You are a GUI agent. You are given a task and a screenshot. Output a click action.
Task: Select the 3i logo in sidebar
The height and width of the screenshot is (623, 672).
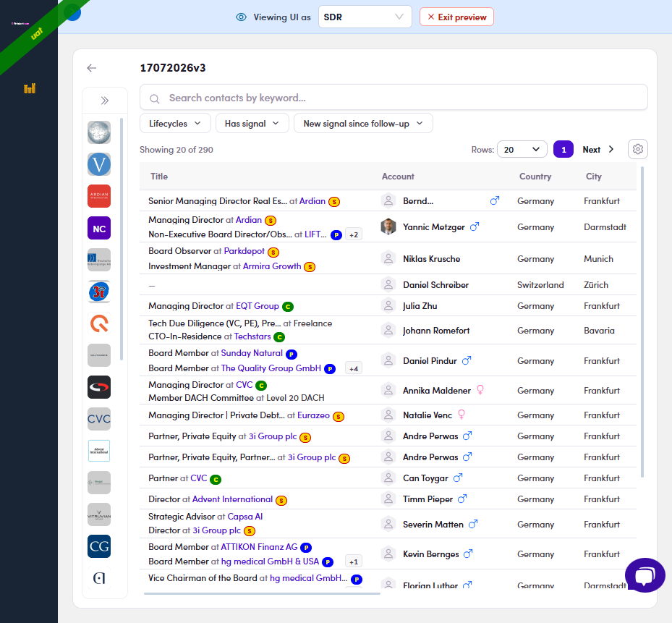99,292
